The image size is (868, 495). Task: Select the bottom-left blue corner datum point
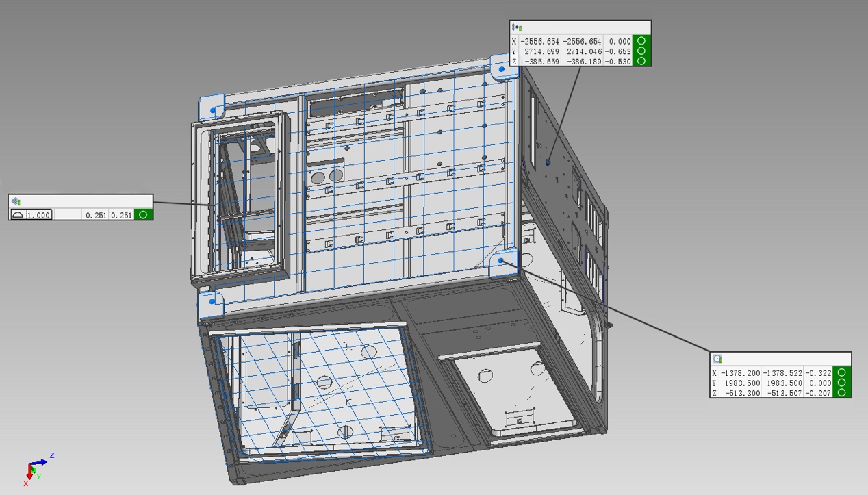212,301
